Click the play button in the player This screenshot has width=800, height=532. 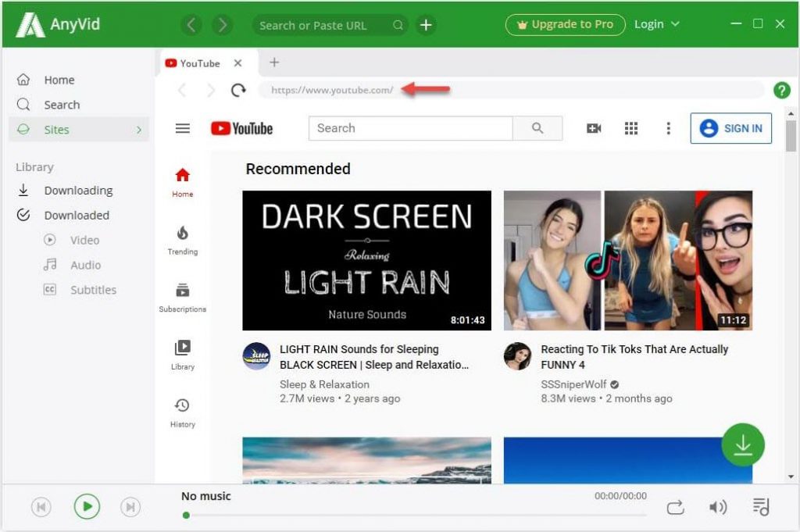point(87,506)
